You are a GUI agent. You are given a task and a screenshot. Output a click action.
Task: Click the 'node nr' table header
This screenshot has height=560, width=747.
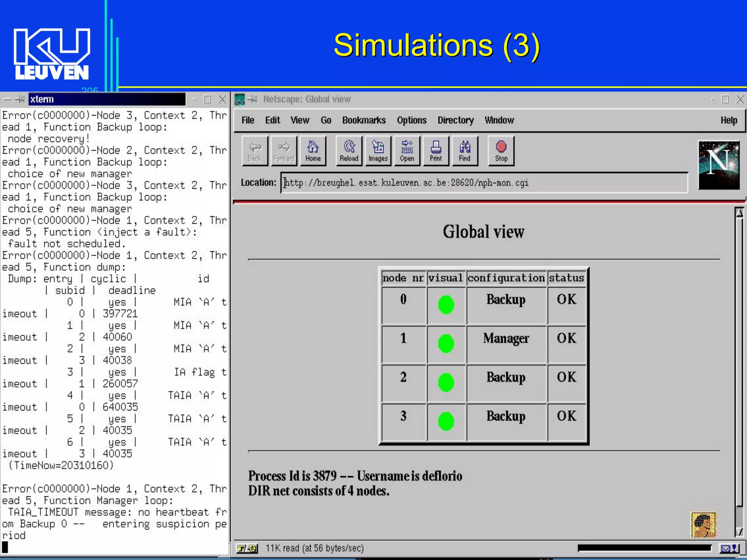[403, 278]
